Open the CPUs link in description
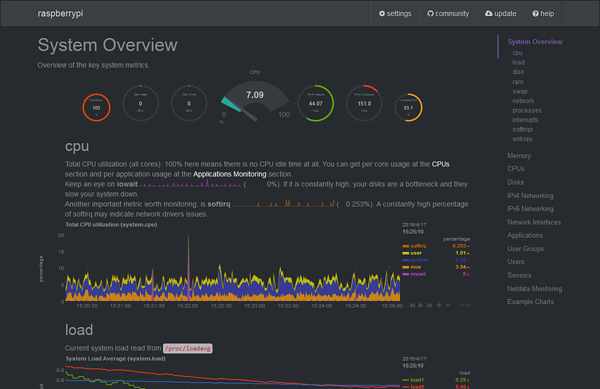 coord(440,164)
